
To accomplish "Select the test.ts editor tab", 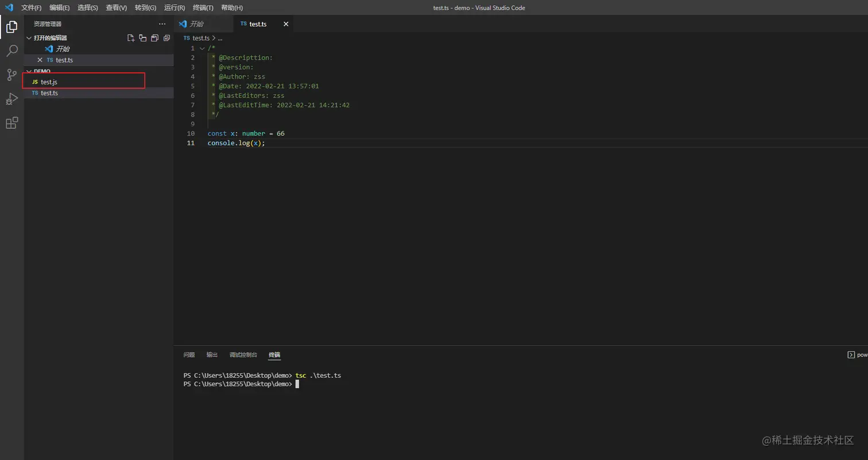I will [x=263, y=24].
